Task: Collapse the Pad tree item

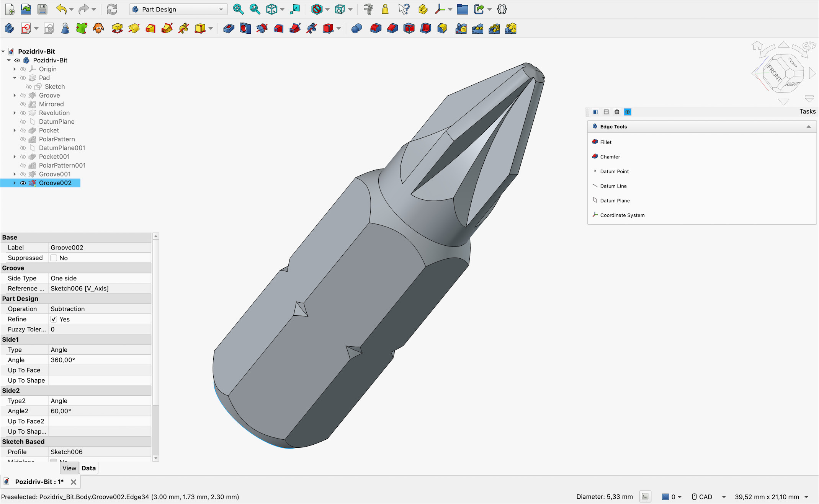Action: [x=15, y=78]
